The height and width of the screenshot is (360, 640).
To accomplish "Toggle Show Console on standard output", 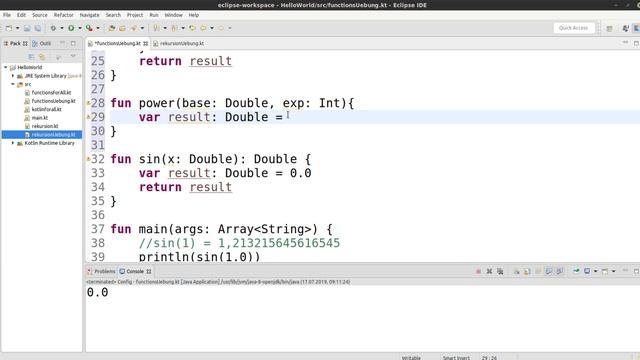I will click(x=549, y=271).
